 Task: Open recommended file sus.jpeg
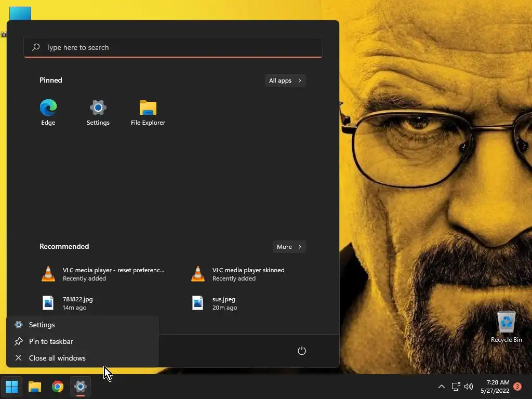point(215,303)
